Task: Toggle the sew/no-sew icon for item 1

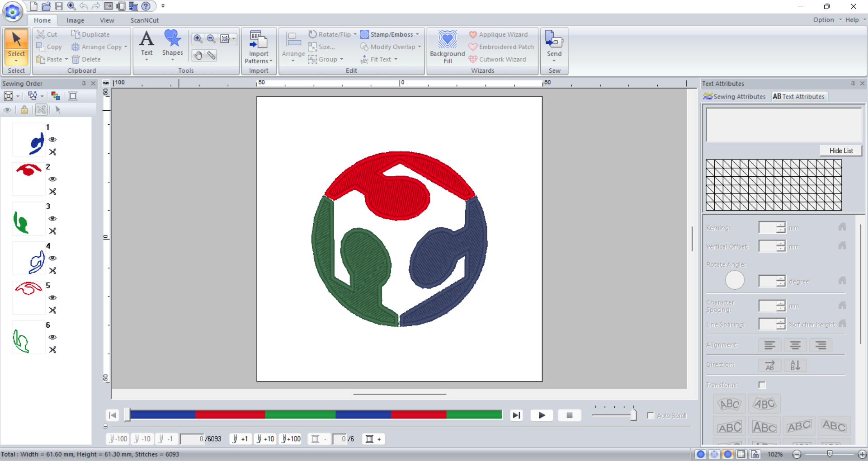Action: pyautogui.click(x=52, y=152)
